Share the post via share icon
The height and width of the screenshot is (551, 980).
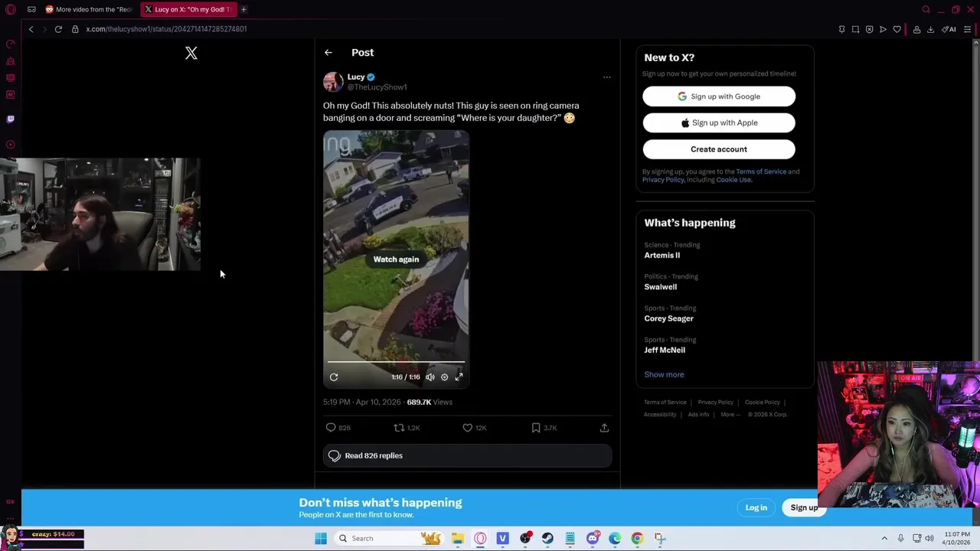pos(604,428)
